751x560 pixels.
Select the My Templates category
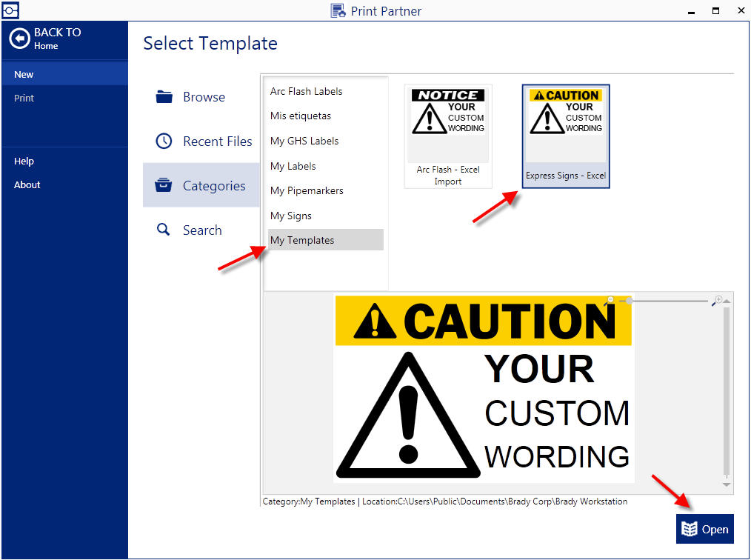(x=302, y=240)
